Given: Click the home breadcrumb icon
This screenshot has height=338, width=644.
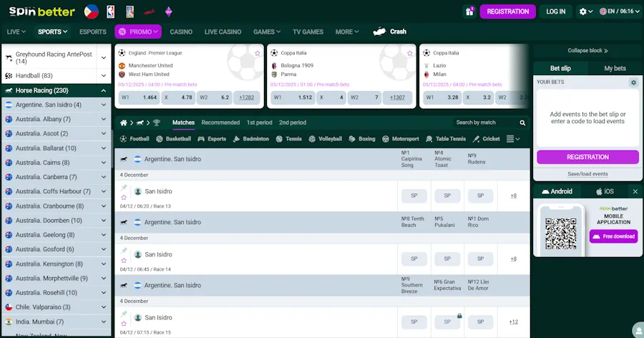Looking at the screenshot, I should pos(123,122).
